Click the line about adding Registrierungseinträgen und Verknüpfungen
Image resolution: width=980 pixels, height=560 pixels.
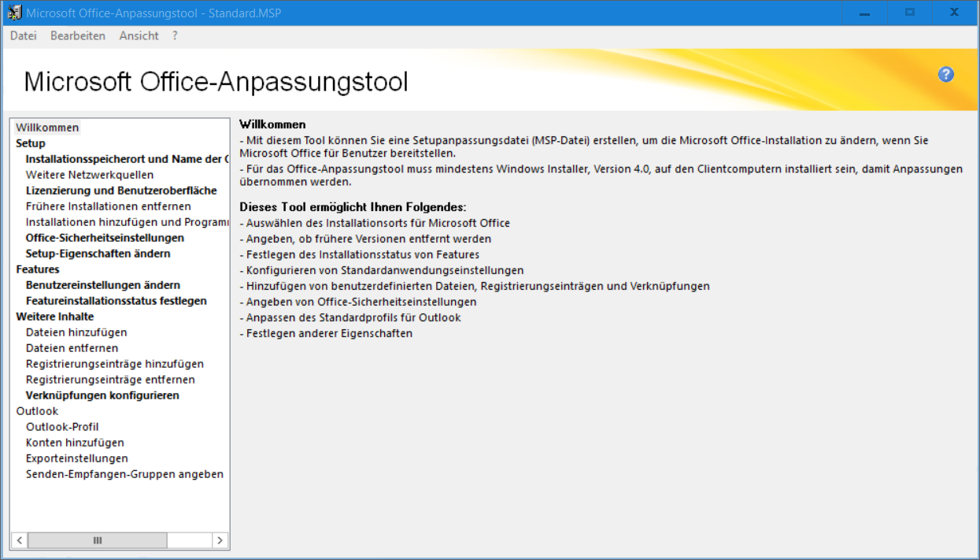click(475, 286)
